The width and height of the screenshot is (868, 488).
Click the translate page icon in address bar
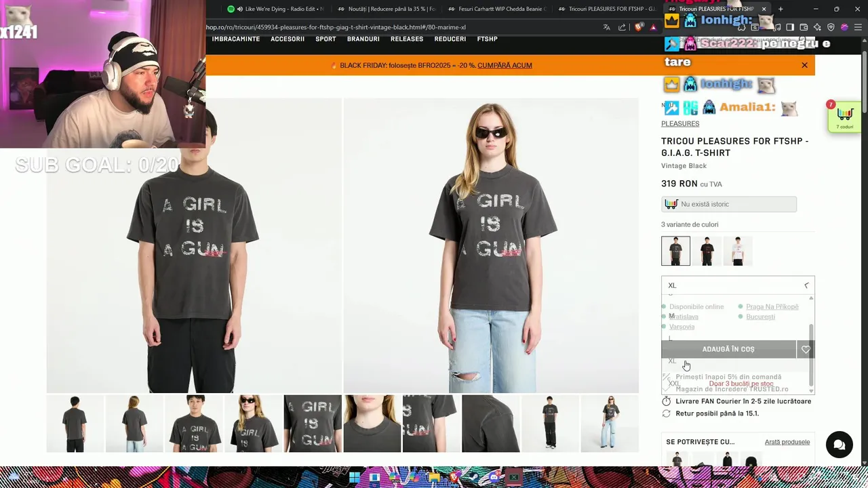pyautogui.click(x=606, y=27)
